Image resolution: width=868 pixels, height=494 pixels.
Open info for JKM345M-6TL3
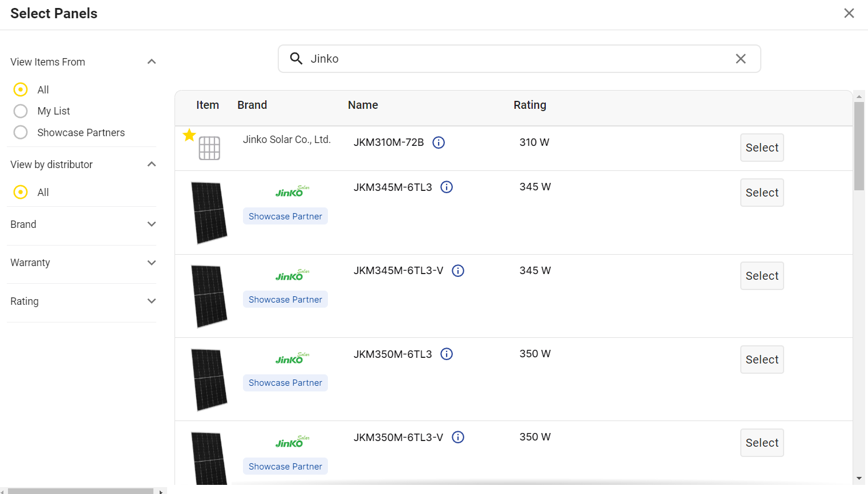[x=447, y=187]
